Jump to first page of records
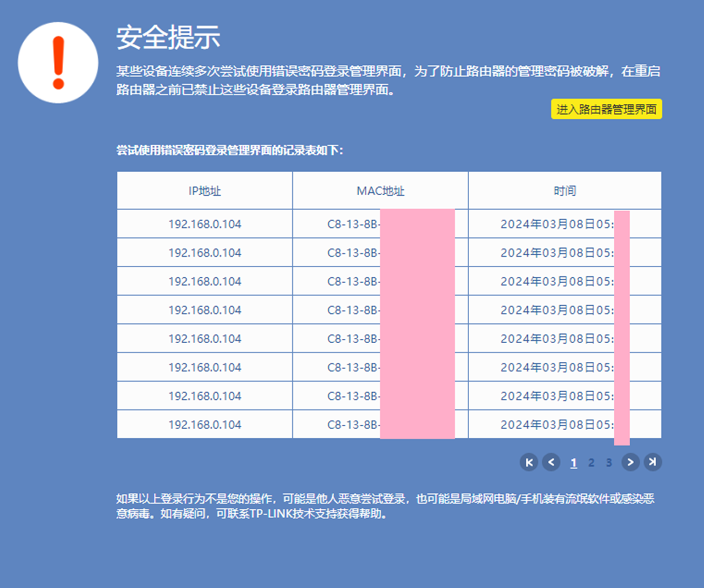704x588 pixels. point(529,462)
